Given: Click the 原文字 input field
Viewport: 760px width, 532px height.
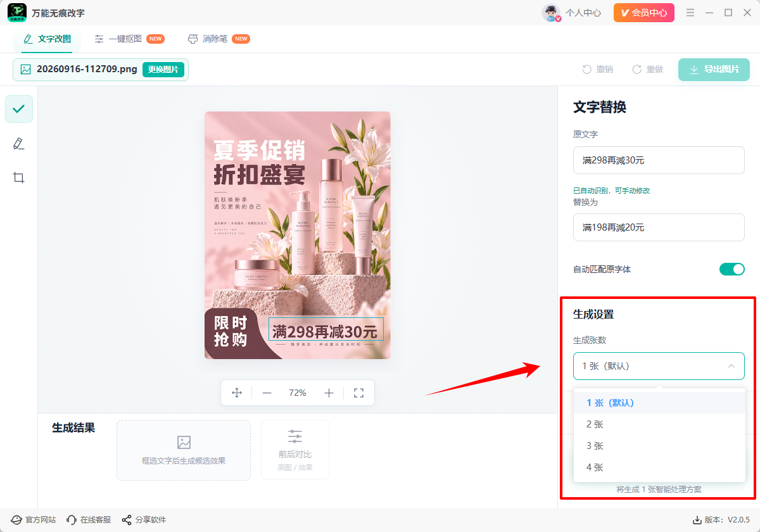Looking at the screenshot, I should [x=659, y=160].
